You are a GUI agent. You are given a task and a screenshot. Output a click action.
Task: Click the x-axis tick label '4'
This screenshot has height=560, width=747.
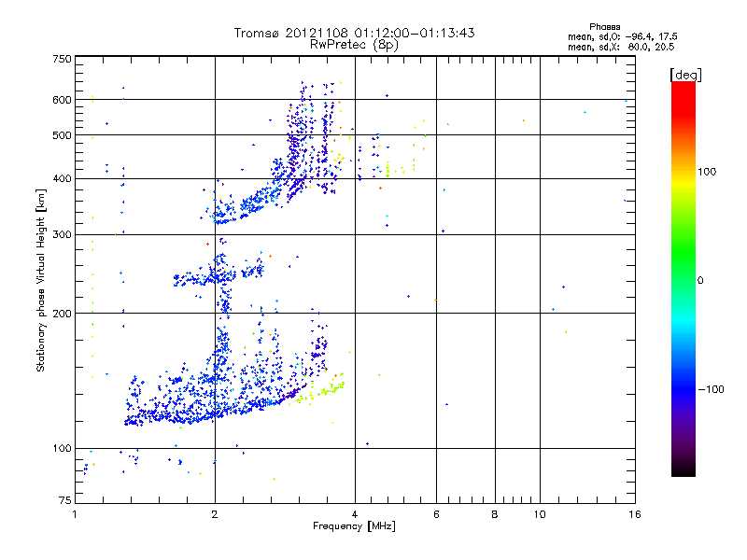355,514
